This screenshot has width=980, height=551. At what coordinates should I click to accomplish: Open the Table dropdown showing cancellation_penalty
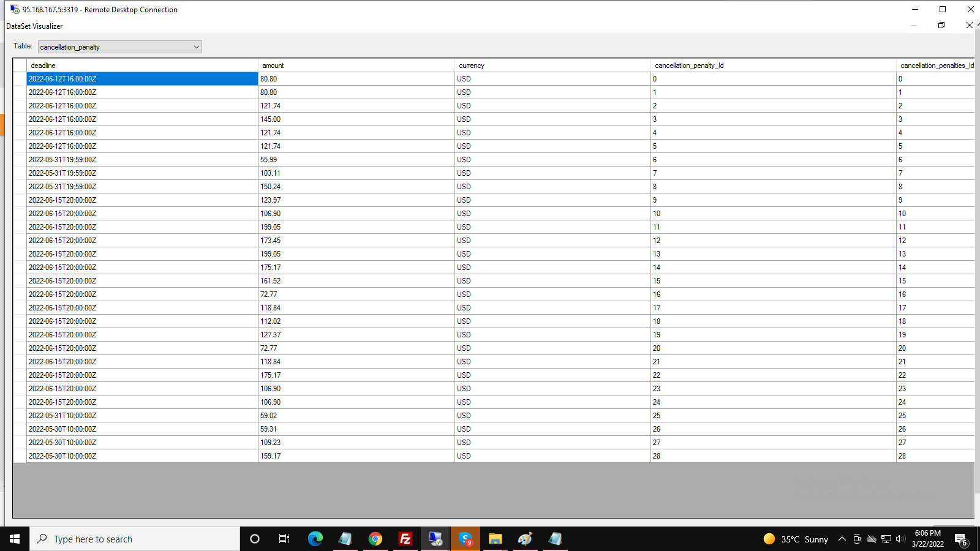point(119,47)
